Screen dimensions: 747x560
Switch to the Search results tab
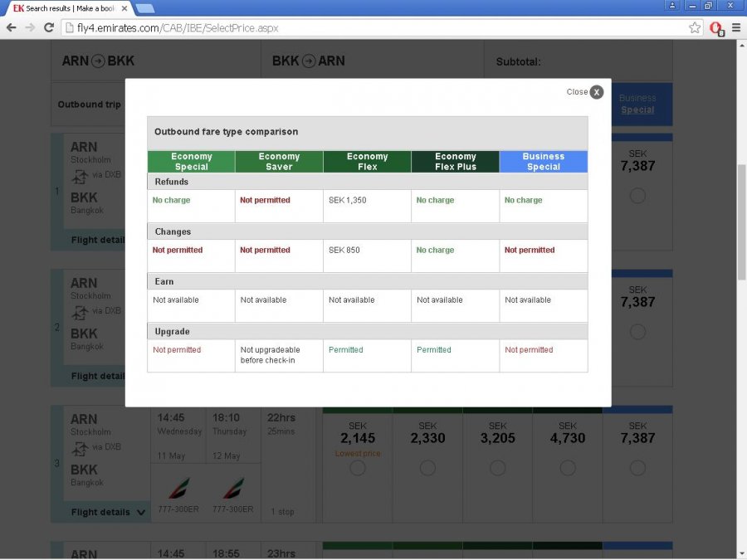point(66,8)
